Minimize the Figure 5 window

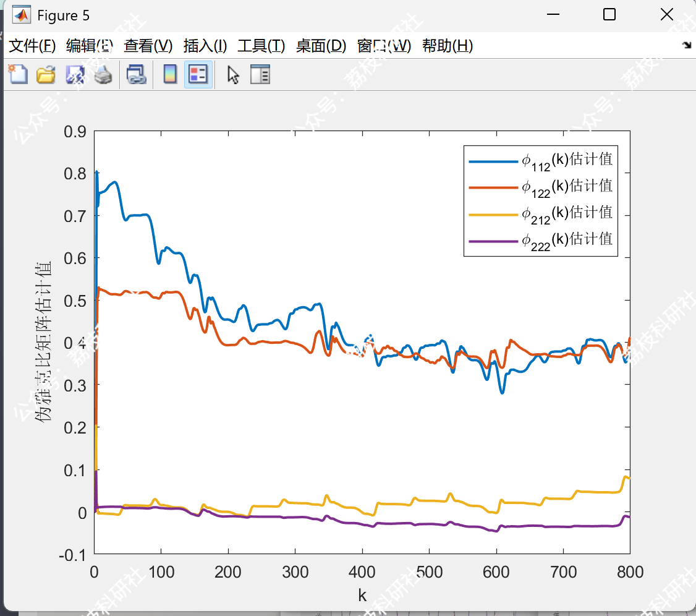click(553, 15)
